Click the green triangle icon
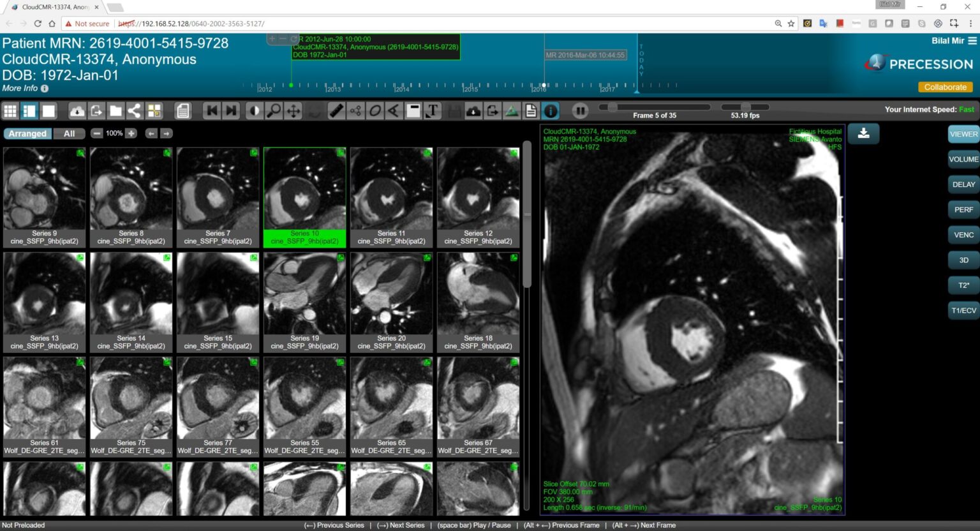Viewport: 980px width, 531px height. (512, 111)
